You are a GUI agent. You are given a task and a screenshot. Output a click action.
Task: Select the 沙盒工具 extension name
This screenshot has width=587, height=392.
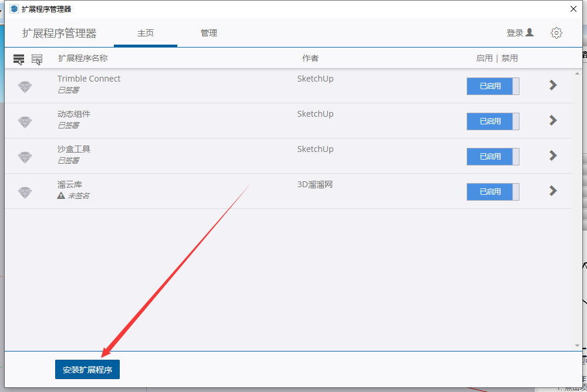pyautogui.click(x=74, y=149)
